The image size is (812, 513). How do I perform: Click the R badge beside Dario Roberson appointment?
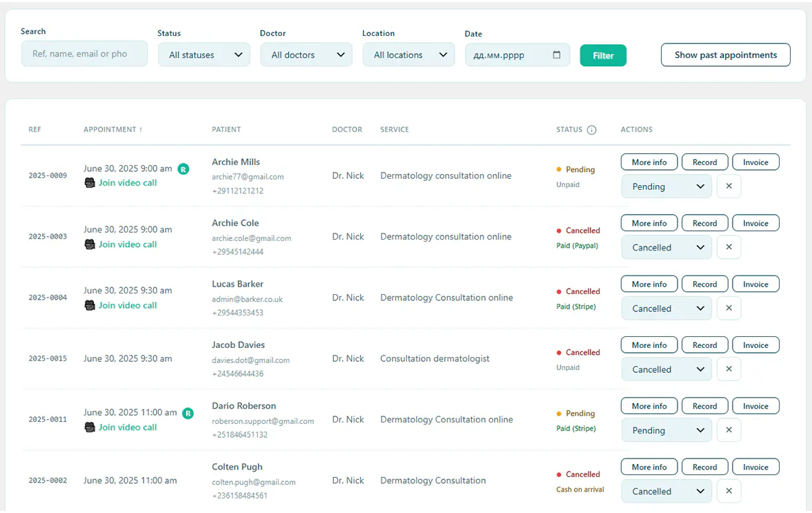tap(188, 414)
